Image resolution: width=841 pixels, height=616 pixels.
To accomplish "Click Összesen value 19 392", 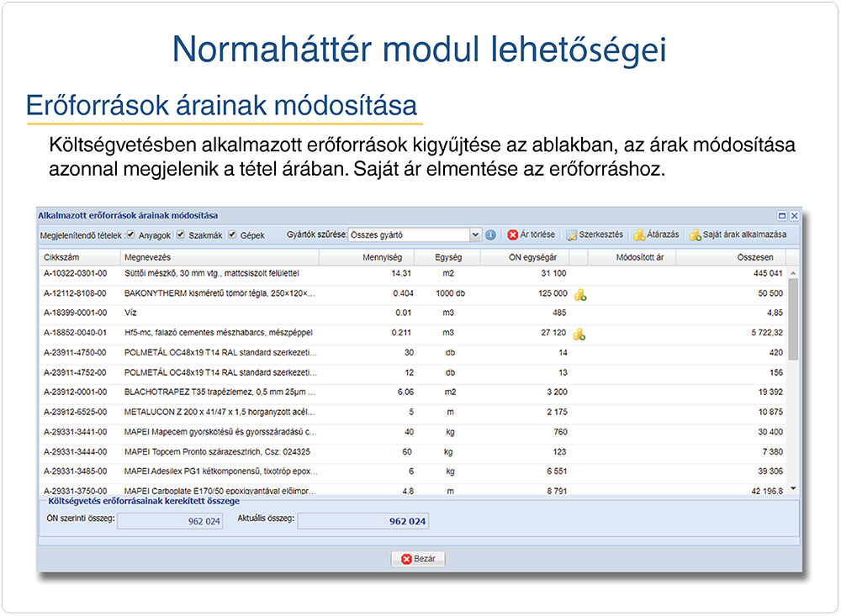I will [x=770, y=392].
